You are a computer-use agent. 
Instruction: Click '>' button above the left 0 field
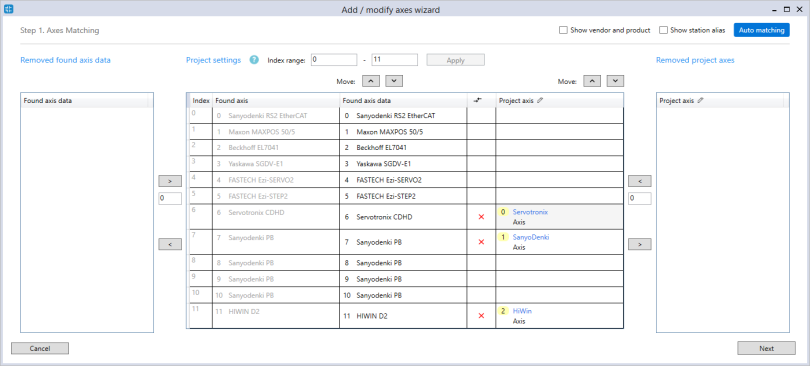(170, 181)
